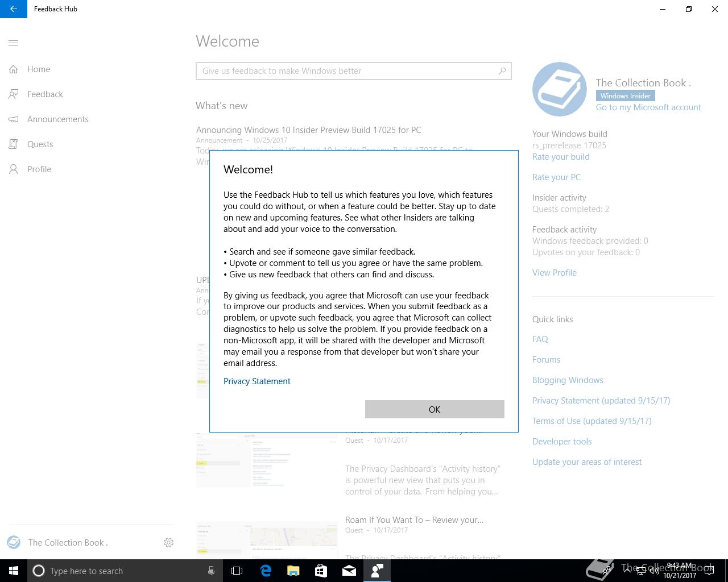The image size is (728, 582).
Task: Focus the feedback search input field
Action: [354, 71]
